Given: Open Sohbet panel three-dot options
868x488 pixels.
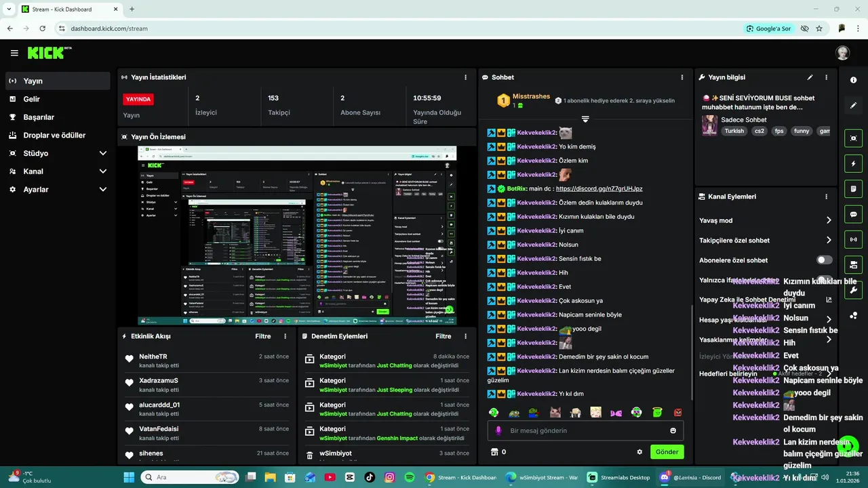Looking at the screenshot, I should click(682, 77).
